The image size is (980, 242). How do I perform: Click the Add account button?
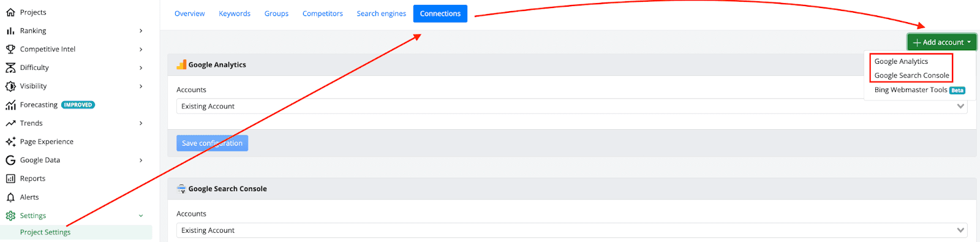coord(942,42)
